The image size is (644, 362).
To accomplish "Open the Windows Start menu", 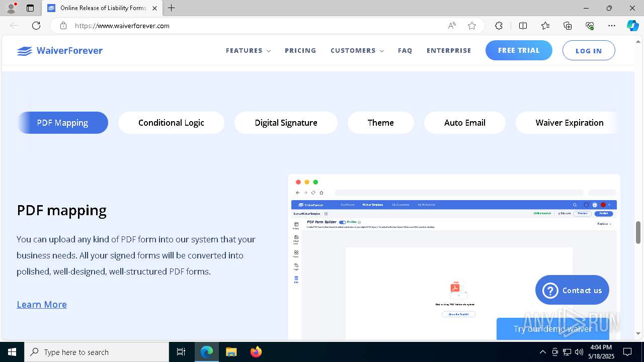I will pyautogui.click(x=12, y=352).
